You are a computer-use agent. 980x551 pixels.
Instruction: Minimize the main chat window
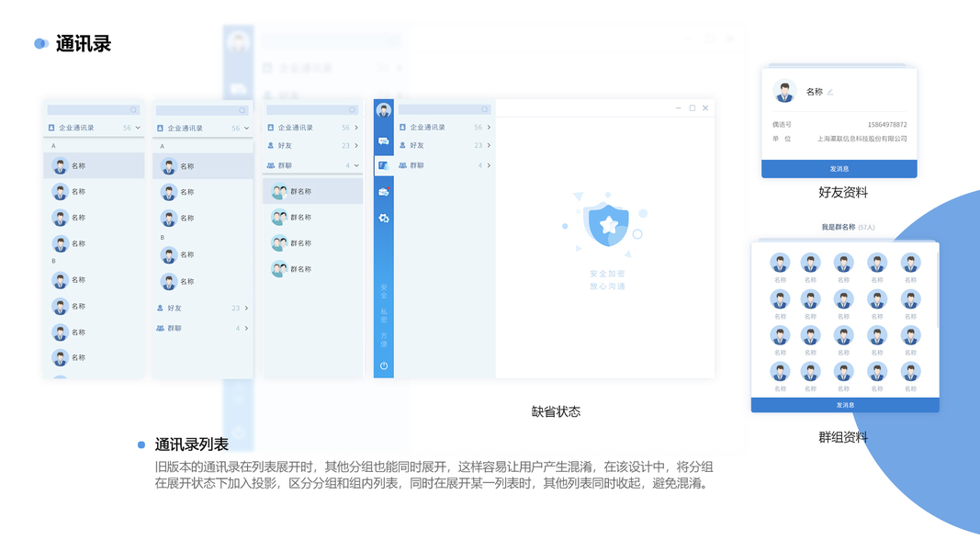678,108
